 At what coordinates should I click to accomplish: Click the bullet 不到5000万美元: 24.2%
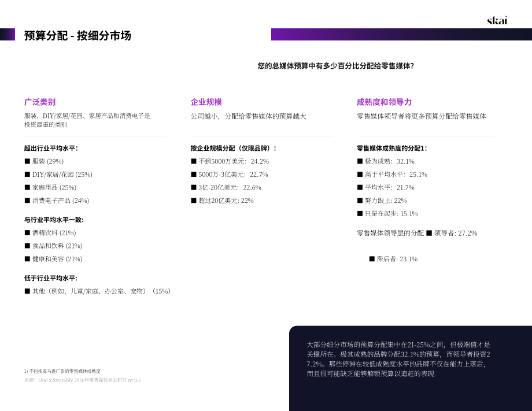click(x=230, y=161)
